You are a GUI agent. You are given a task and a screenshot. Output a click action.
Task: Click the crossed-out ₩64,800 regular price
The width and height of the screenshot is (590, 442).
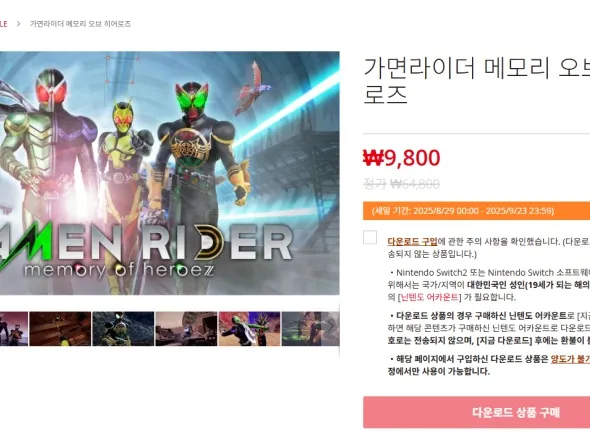coord(401,184)
